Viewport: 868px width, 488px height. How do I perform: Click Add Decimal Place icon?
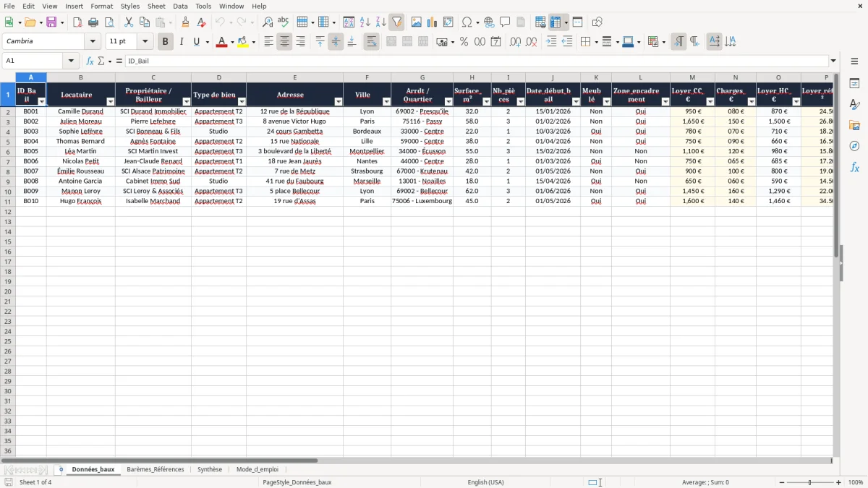pyautogui.click(x=515, y=42)
